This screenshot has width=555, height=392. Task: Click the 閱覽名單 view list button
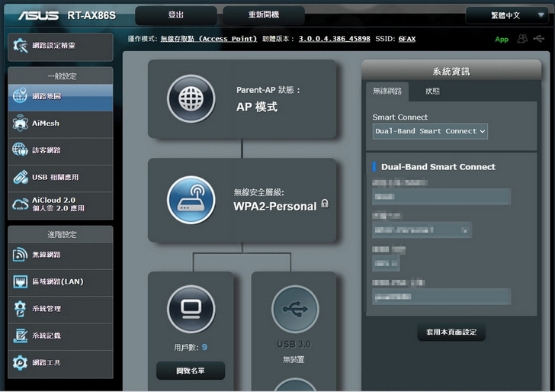click(x=191, y=371)
